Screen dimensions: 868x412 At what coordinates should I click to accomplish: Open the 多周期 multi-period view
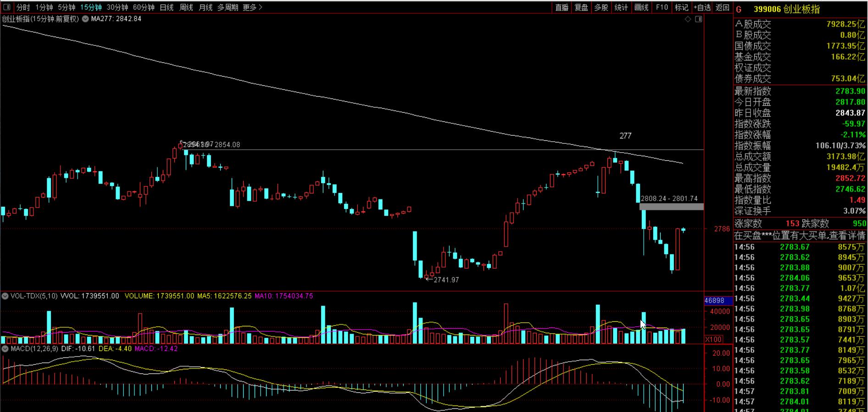[x=228, y=7]
